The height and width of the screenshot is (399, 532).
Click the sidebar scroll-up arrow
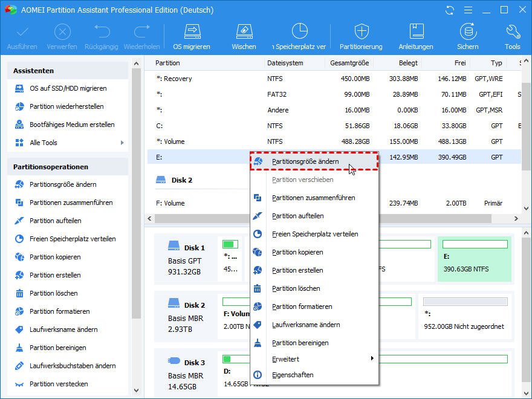137,63
